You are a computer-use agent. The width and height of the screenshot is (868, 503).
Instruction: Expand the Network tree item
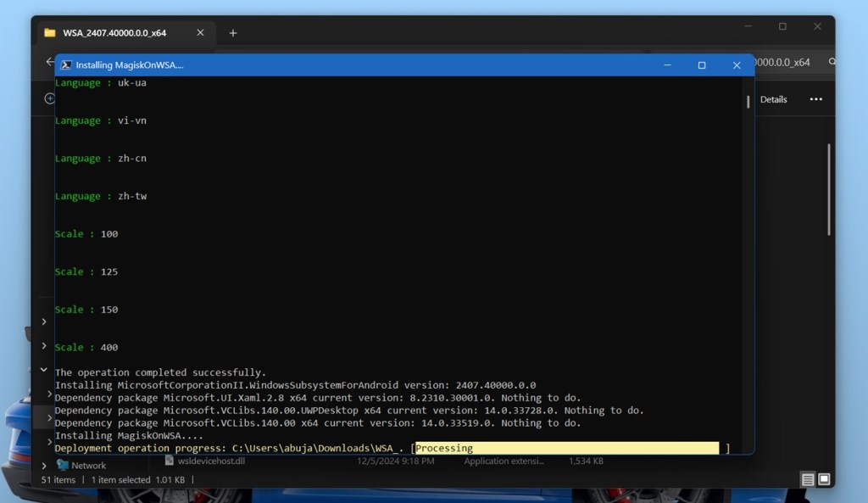[x=44, y=466]
